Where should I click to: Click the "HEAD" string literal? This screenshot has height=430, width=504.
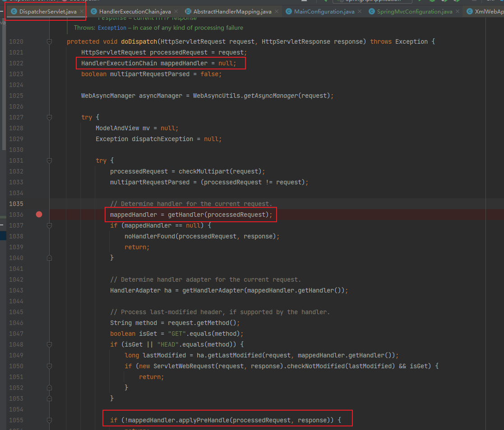168,344
